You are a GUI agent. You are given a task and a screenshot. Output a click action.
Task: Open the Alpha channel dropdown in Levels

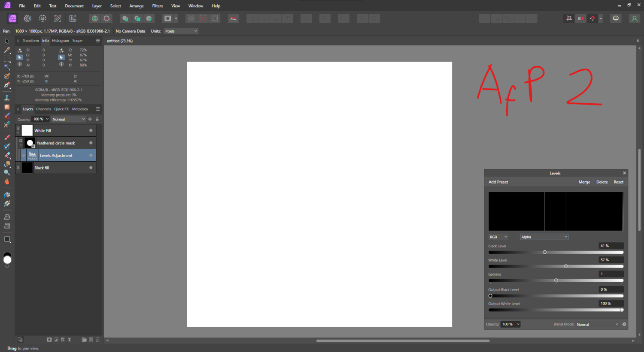coord(544,237)
